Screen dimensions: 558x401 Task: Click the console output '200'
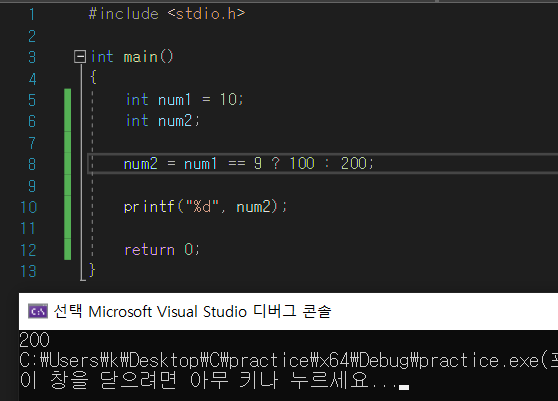click(34, 340)
